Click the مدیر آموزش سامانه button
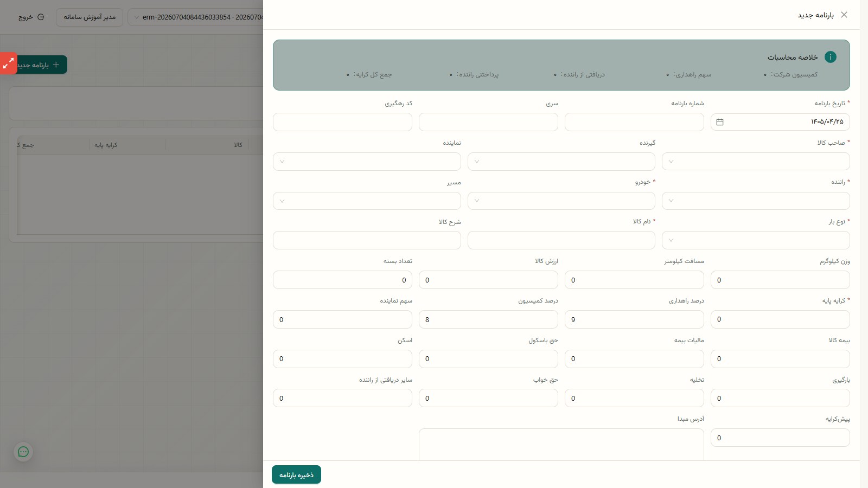The image size is (868, 488). (x=90, y=17)
